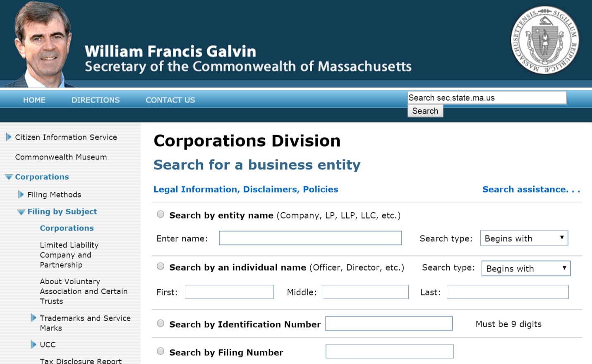Click the Massachusetts state seal emblem

click(x=544, y=40)
